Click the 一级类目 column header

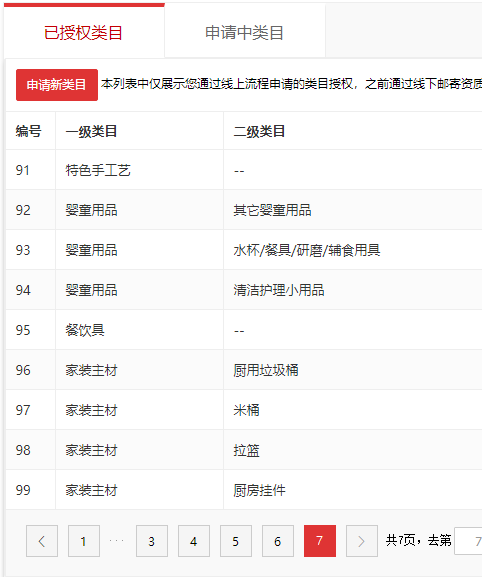(91, 131)
